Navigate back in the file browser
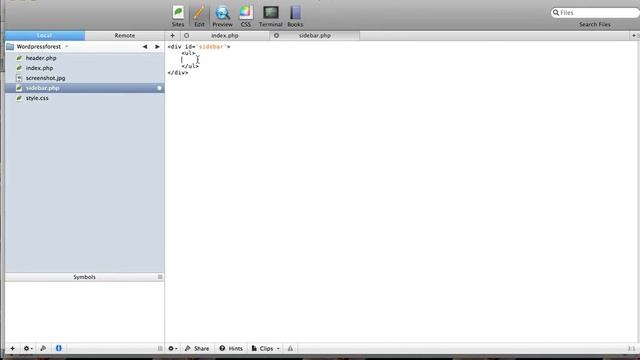Image resolution: width=640 pixels, height=360 pixels. (x=145, y=47)
